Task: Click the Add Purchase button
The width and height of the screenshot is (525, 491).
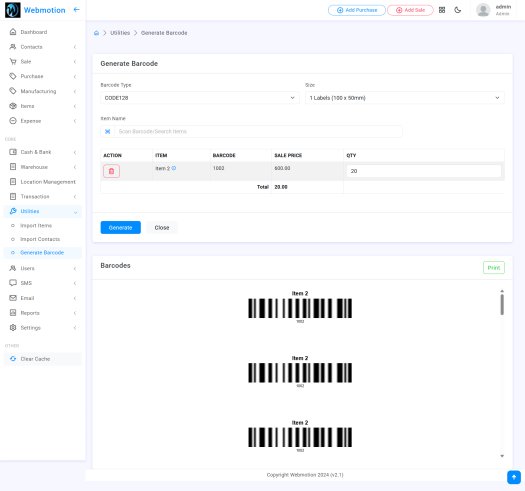Action: [x=357, y=10]
